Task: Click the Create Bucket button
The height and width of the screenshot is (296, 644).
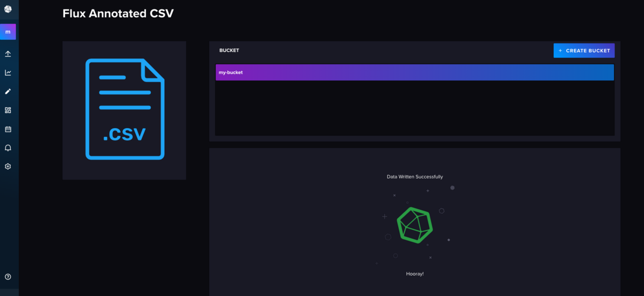Action: click(x=584, y=50)
